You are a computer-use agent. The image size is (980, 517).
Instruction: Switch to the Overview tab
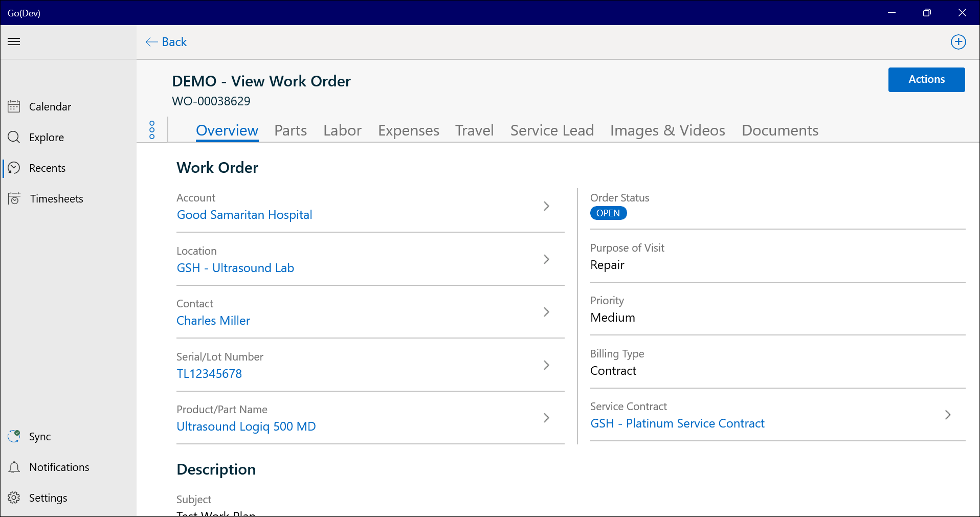pos(227,130)
